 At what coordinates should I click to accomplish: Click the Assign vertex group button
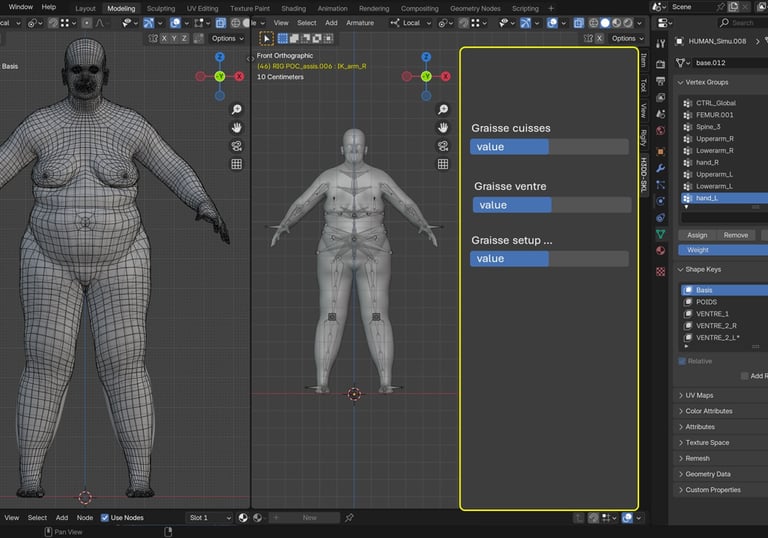(697, 235)
